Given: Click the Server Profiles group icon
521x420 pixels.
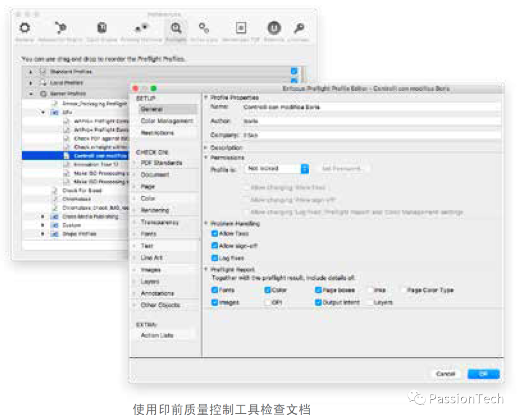Looking at the screenshot, I should pyautogui.click(x=43, y=94).
